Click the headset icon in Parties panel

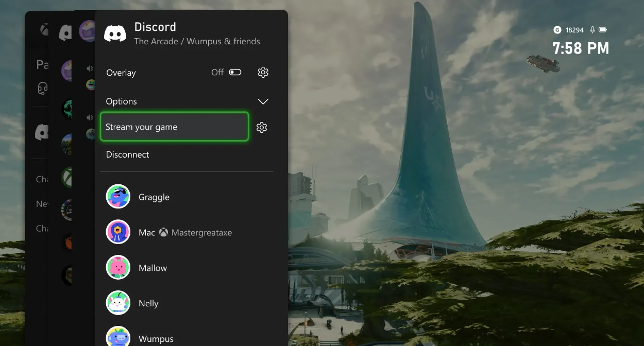(x=43, y=88)
